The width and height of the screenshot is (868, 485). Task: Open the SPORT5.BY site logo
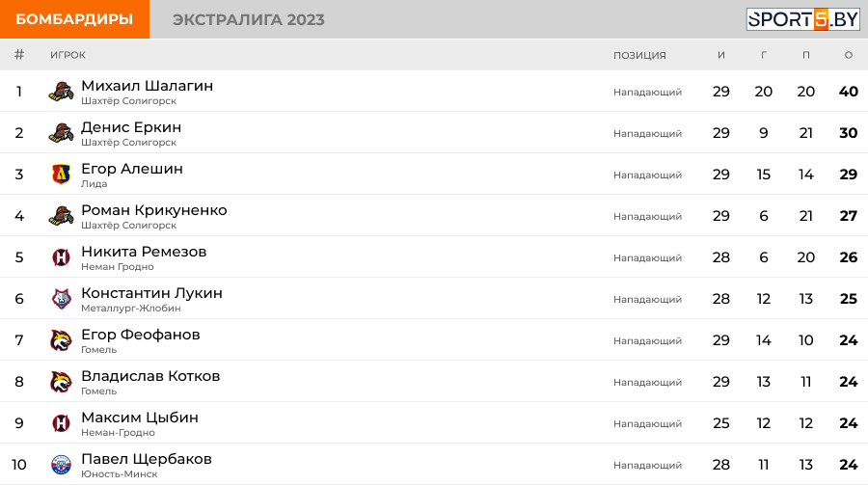pyautogui.click(x=802, y=19)
